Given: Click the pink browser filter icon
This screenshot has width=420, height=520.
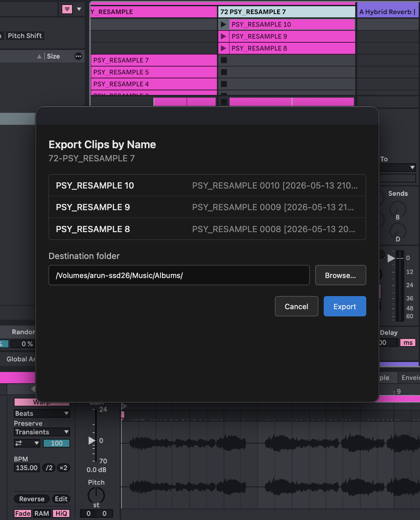Looking at the screenshot, I should click(x=67, y=9).
